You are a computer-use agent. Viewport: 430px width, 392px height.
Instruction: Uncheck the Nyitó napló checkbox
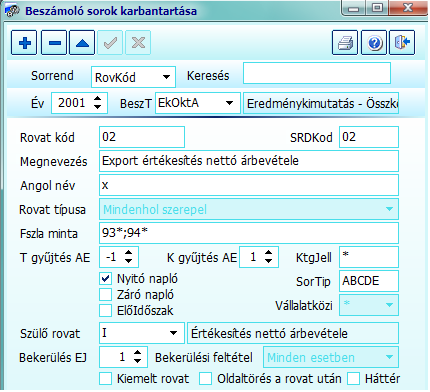[x=106, y=278]
